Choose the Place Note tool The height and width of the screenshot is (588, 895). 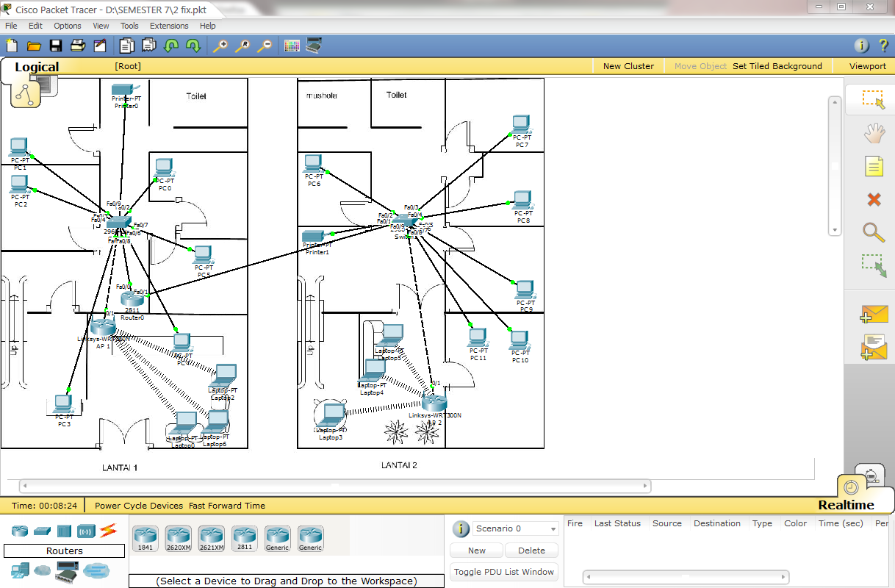tap(873, 166)
